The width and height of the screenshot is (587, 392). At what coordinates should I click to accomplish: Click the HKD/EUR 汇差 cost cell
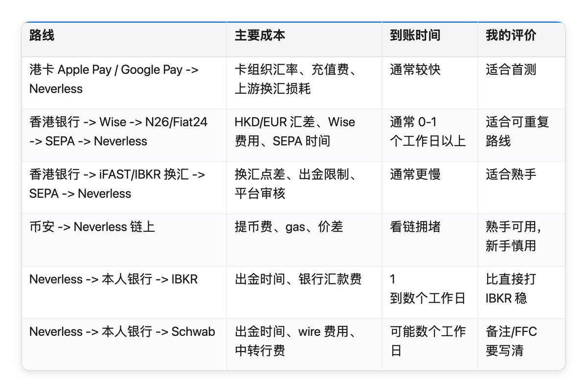tap(304, 135)
